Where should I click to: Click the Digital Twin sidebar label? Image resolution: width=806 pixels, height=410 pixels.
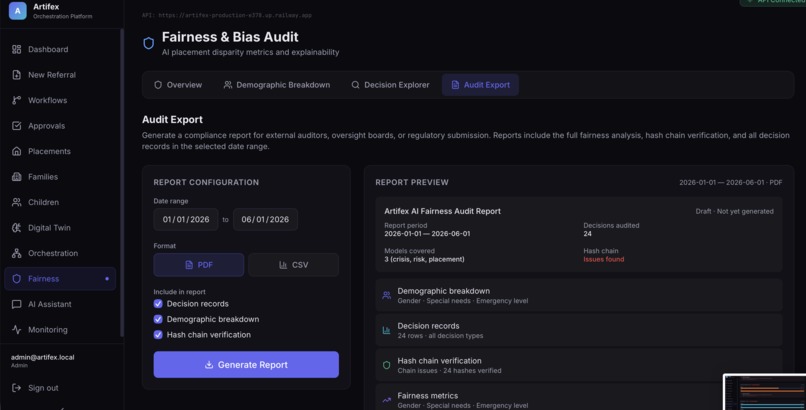coord(49,228)
